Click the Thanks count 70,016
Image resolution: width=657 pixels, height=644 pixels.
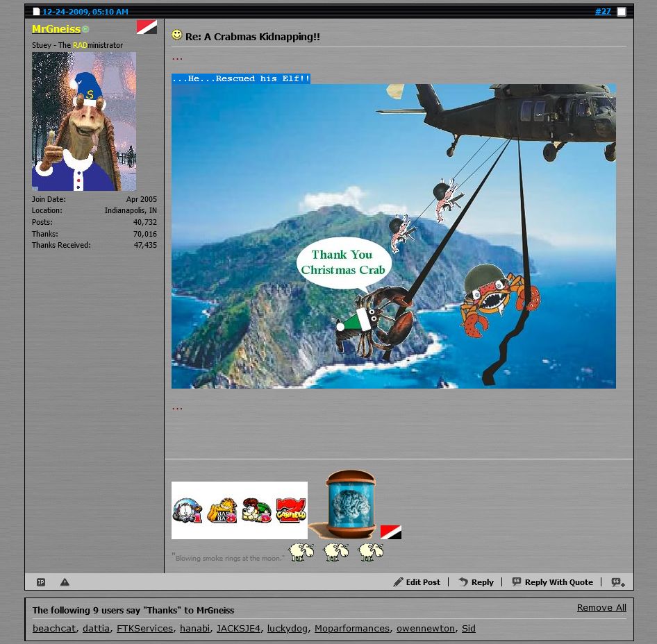(145, 234)
